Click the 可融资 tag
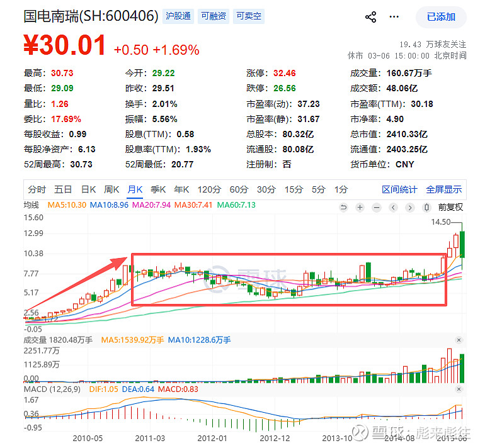Image resolution: width=485 pixels, height=448 pixels. tap(214, 16)
